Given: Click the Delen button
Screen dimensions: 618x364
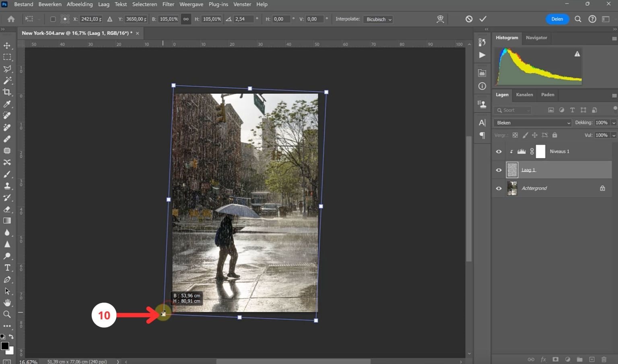Looking at the screenshot, I should tap(557, 19).
